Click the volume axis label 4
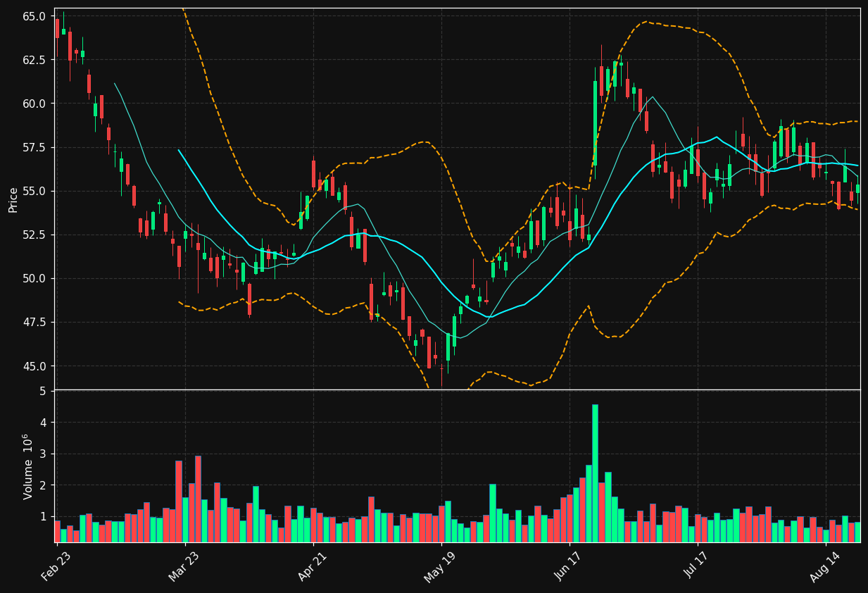868x593 pixels. click(42, 423)
